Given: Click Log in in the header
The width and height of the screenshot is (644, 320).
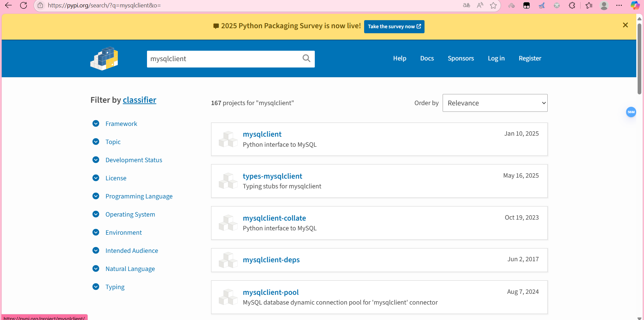Looking at the screenshot, I should [x=496, y=58].
